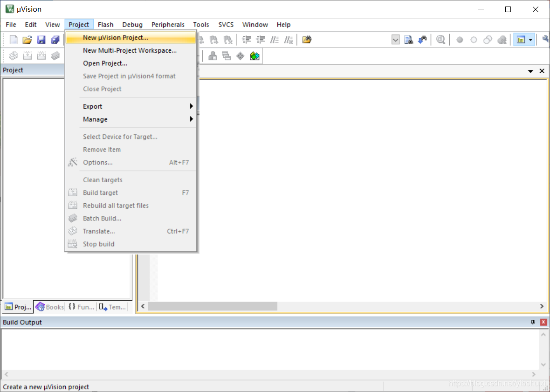Click the Comment selection icon
The image size is (550, 392).
point(275,40)
